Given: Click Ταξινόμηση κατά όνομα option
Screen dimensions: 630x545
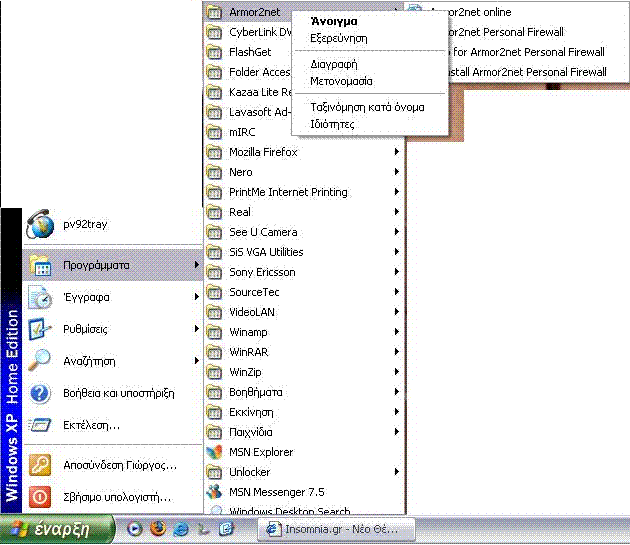Looking at the screenshot, I should pyautogui.click(x=367, y=107).
